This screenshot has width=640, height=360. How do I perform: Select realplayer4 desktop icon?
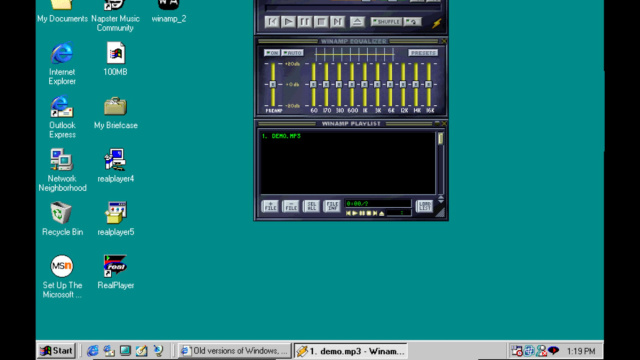click(x=116, y=166)
